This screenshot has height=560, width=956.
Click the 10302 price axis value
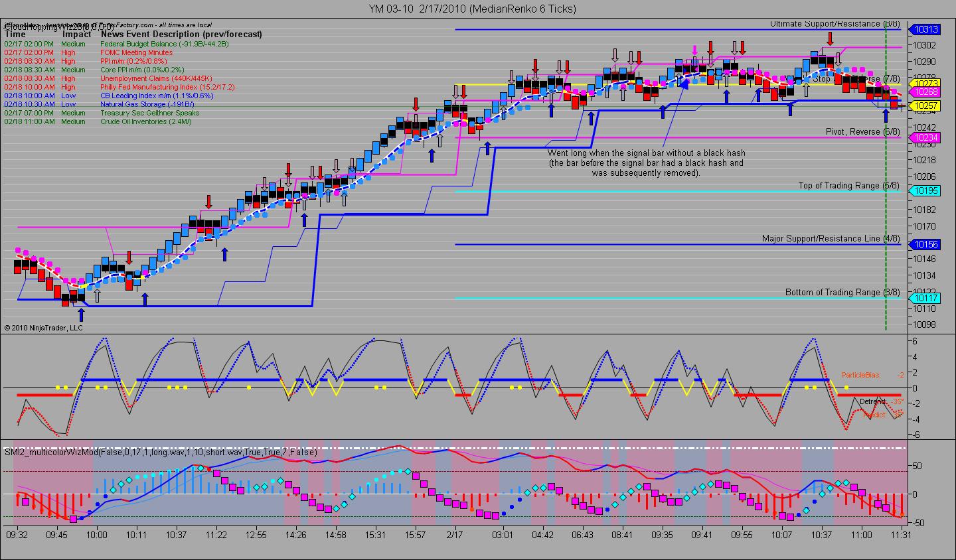pyautogui.click(x=925, y=45)
